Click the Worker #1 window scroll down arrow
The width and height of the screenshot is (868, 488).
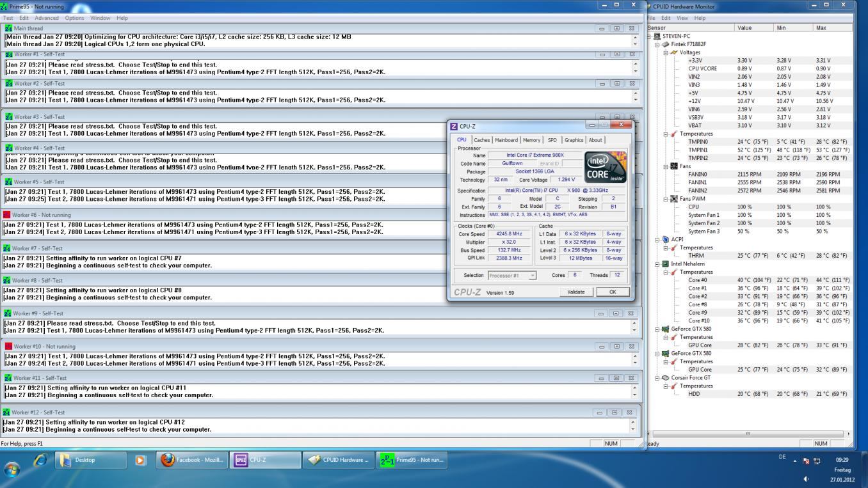pos(635,71)
